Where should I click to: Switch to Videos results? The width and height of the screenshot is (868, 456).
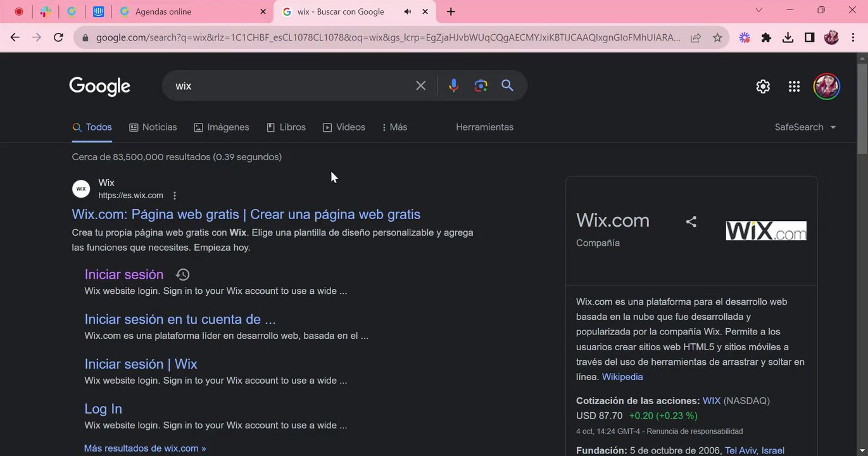[x=344, y=127]
